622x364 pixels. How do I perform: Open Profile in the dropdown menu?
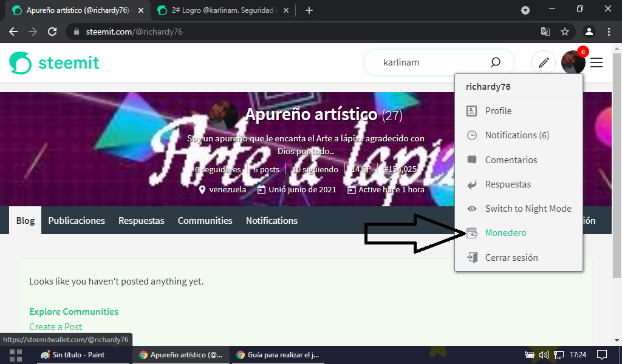click(519, 111)
